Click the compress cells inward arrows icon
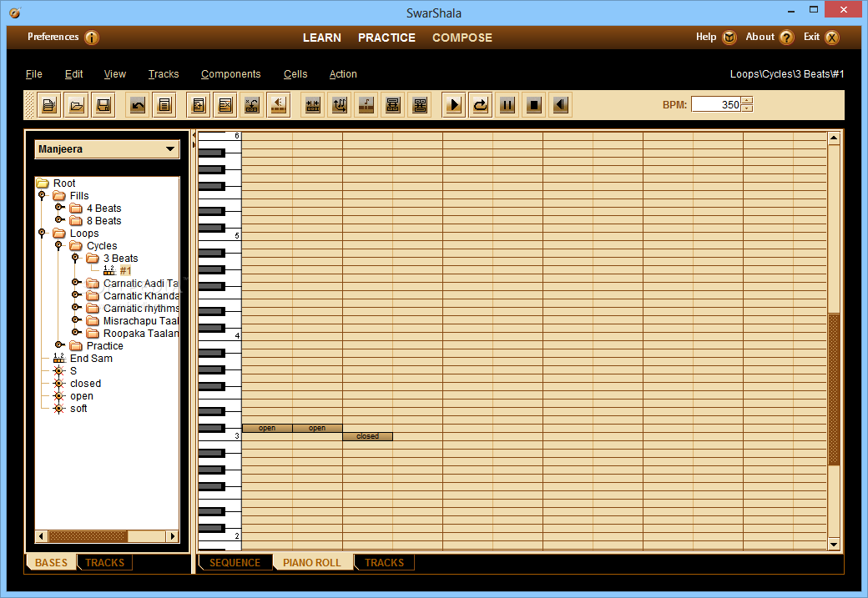 tap(313, 104)
